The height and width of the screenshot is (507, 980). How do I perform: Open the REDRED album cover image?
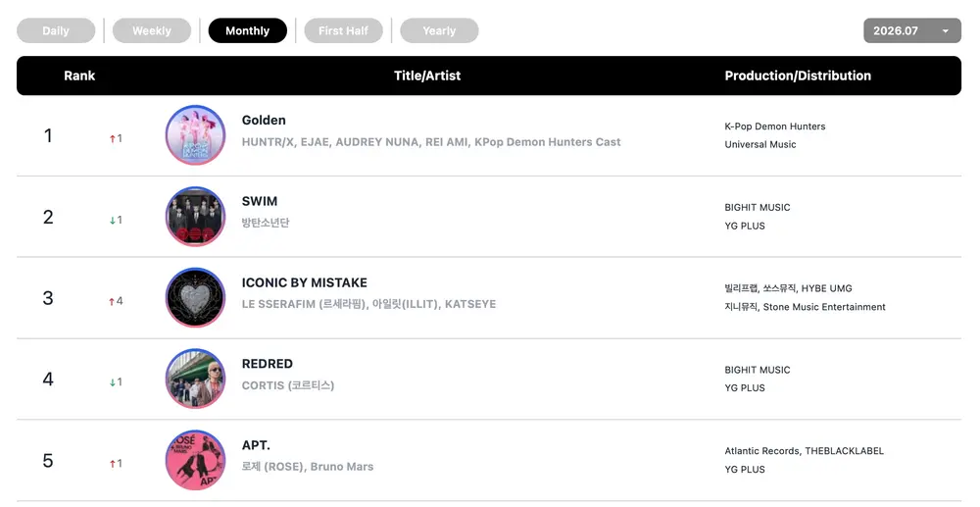coord(195,379)
